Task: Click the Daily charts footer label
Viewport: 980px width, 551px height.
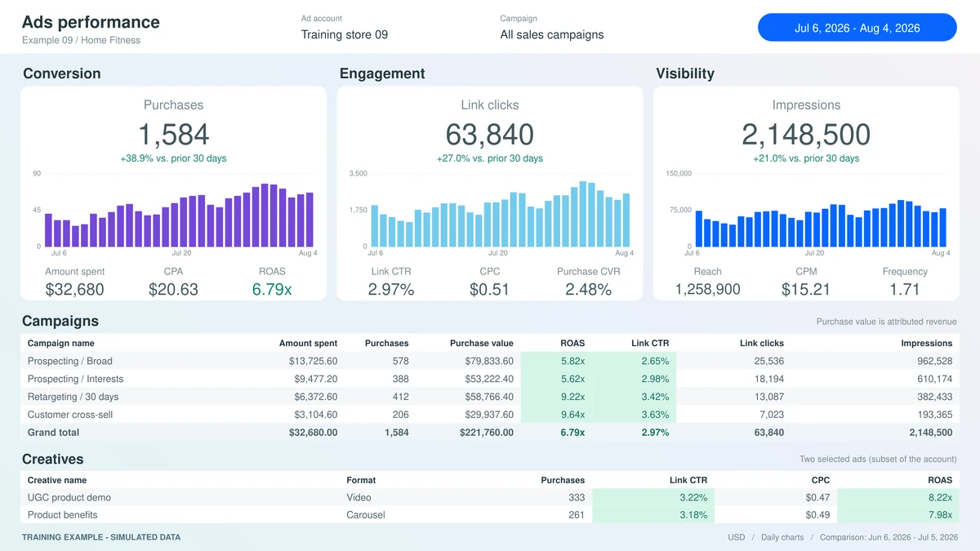Action: 782,537
